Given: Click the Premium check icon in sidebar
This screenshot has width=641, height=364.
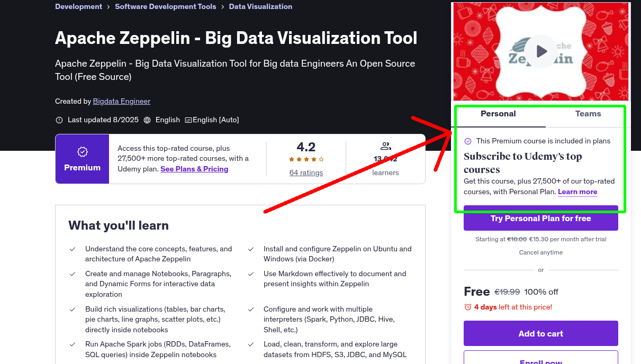Looking at the screenshot, I should [x=468, y=141].
